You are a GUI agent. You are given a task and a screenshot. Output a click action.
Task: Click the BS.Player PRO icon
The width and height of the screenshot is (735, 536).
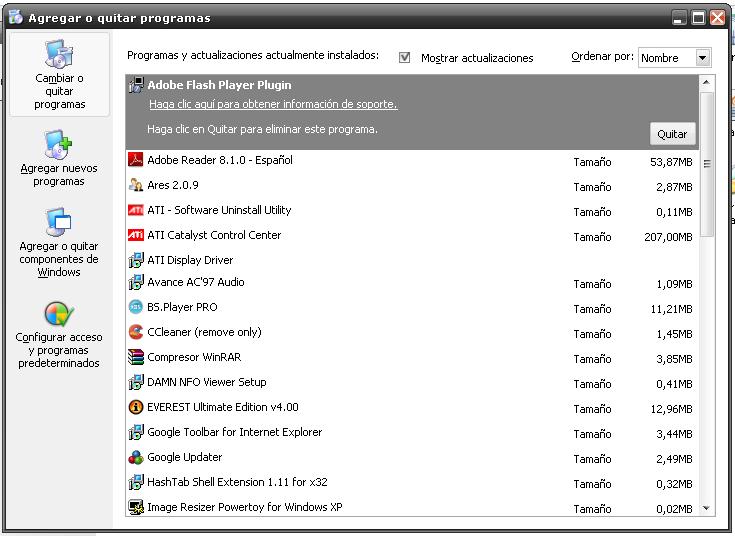136,307
